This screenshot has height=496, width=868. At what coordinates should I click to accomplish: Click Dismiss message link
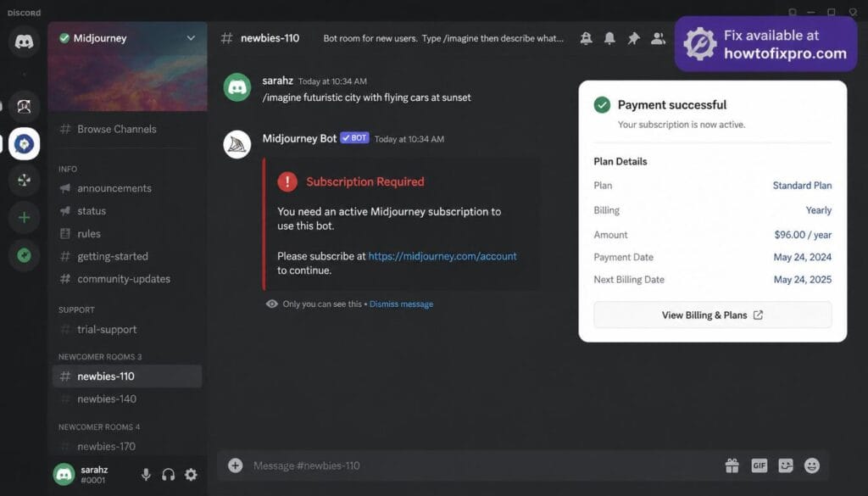click(x=401, y=304)
